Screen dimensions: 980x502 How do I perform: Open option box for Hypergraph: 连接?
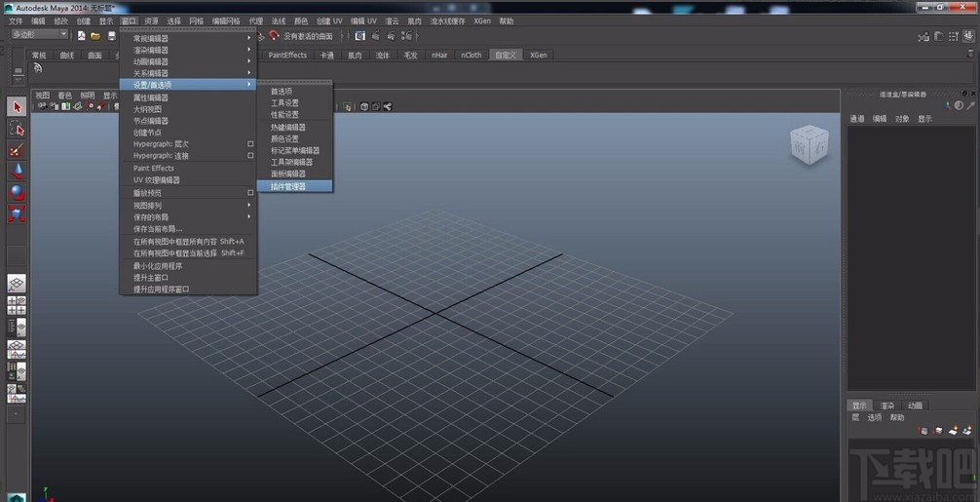pyautogui.click(x=250, y=156)
